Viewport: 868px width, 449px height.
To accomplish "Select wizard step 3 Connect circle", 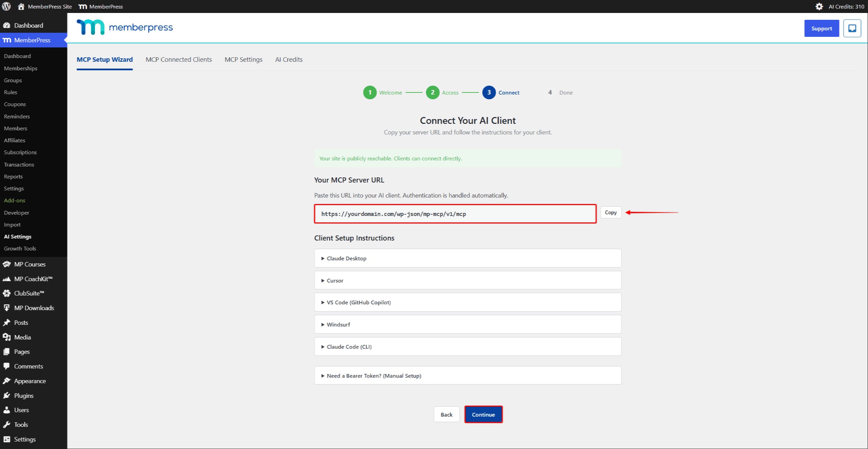I will [489, 92].
